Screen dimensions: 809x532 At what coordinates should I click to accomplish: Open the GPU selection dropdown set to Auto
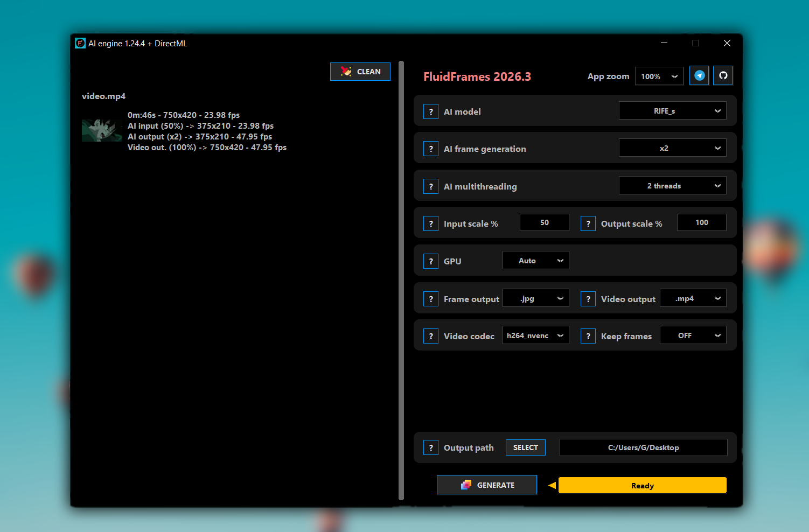(536, 261)
